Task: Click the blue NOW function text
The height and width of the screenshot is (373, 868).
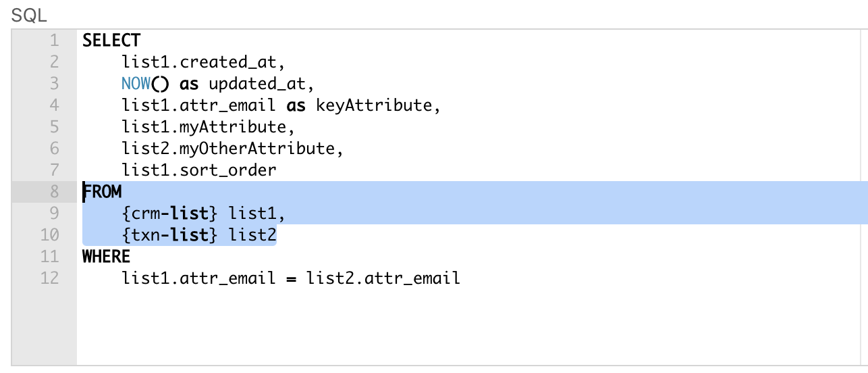Action: click(x=136, y=84)
